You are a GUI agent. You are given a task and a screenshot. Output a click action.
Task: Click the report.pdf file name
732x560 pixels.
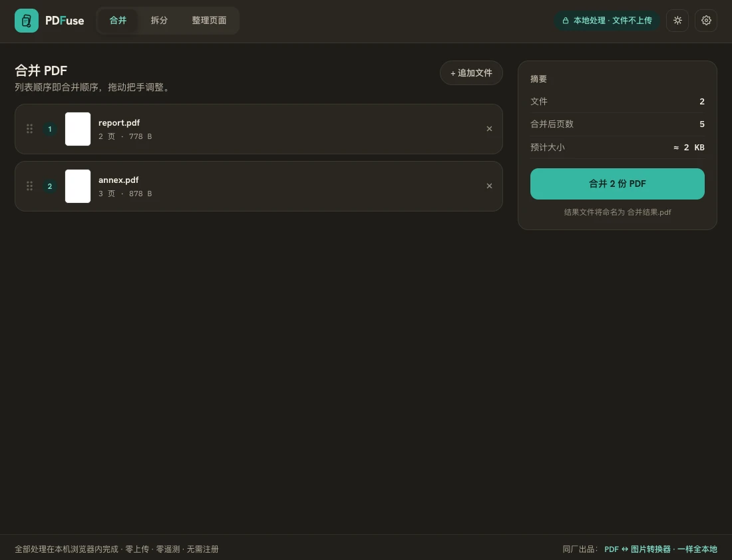(119, 123)
